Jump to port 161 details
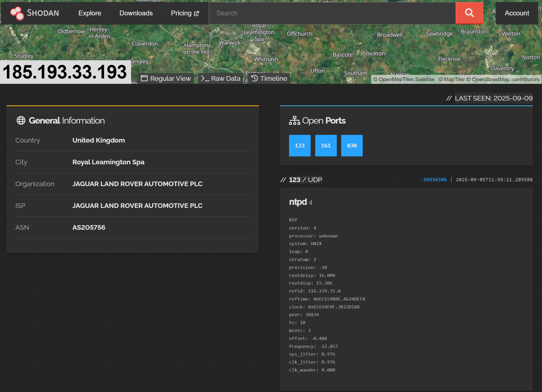This screenshot has width=542, height=392. tap(326, 146)
